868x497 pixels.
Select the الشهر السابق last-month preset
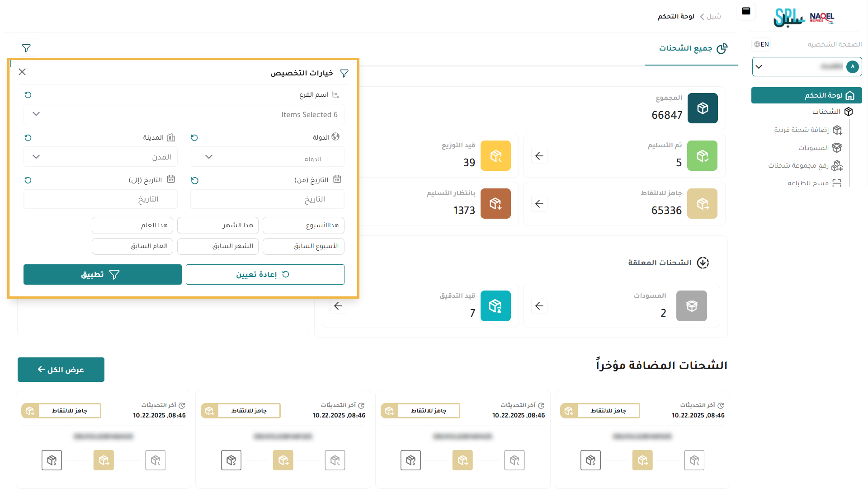point(218,246)
